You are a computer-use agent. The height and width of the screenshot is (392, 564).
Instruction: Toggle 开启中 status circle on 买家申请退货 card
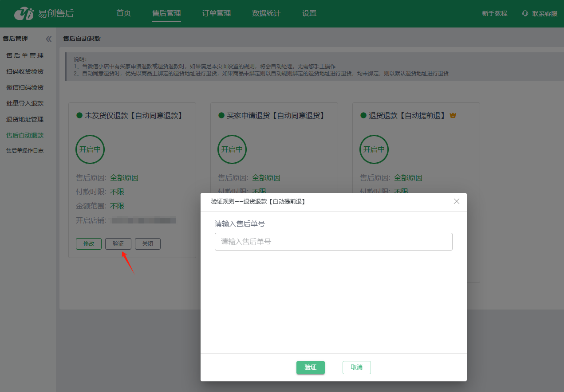pyautogui.click(x=232, y=149)
